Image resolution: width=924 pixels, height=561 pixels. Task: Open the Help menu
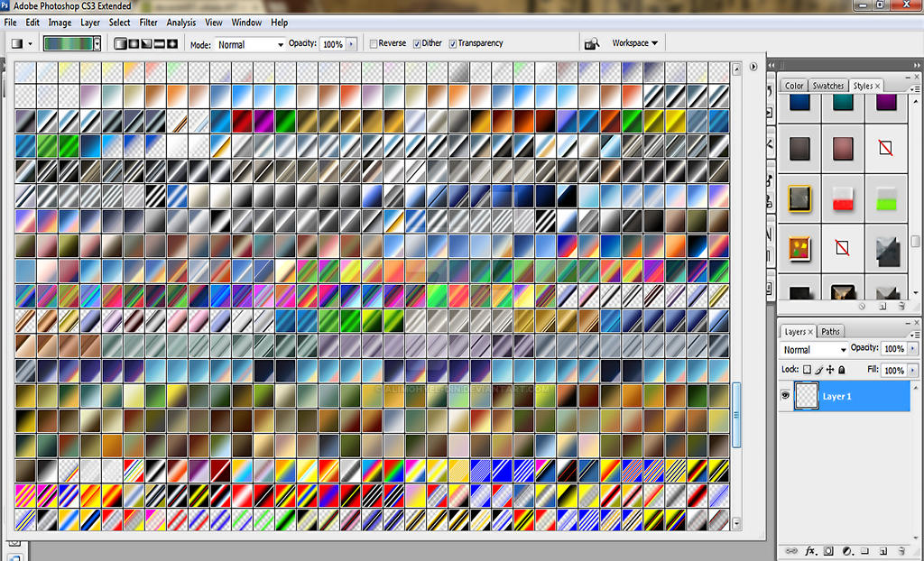pos(280,23)
